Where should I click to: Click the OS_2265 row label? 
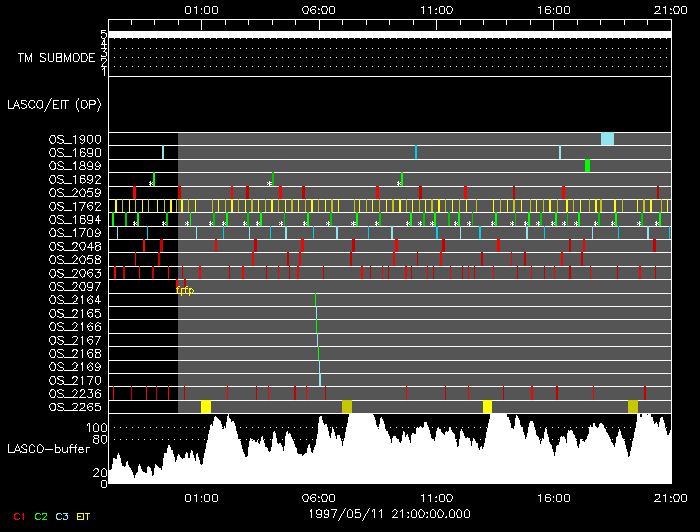[75, 407]
